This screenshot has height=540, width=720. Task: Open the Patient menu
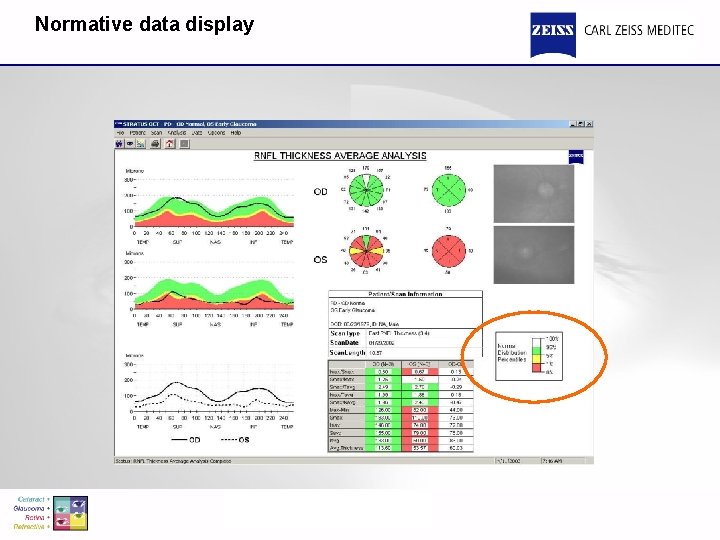click(x=137, y=133)
